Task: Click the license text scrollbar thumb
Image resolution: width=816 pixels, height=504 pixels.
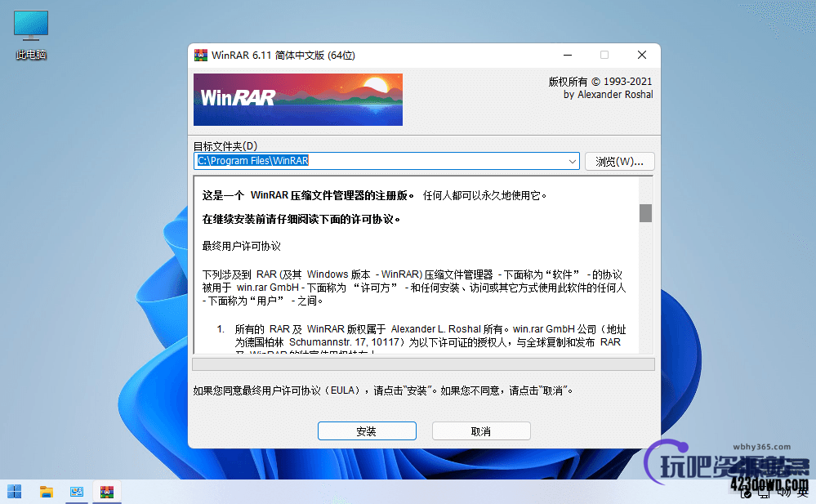Action: [645, 213]
